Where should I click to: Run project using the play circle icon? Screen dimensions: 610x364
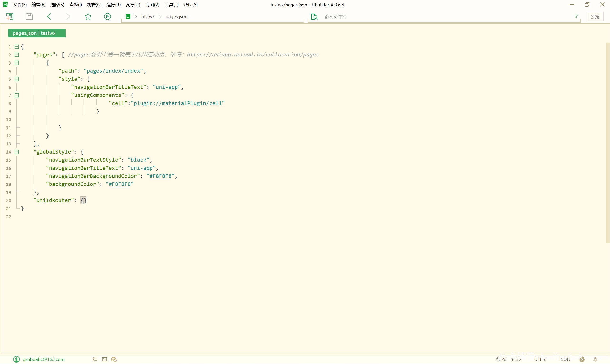tap(107, 16)
